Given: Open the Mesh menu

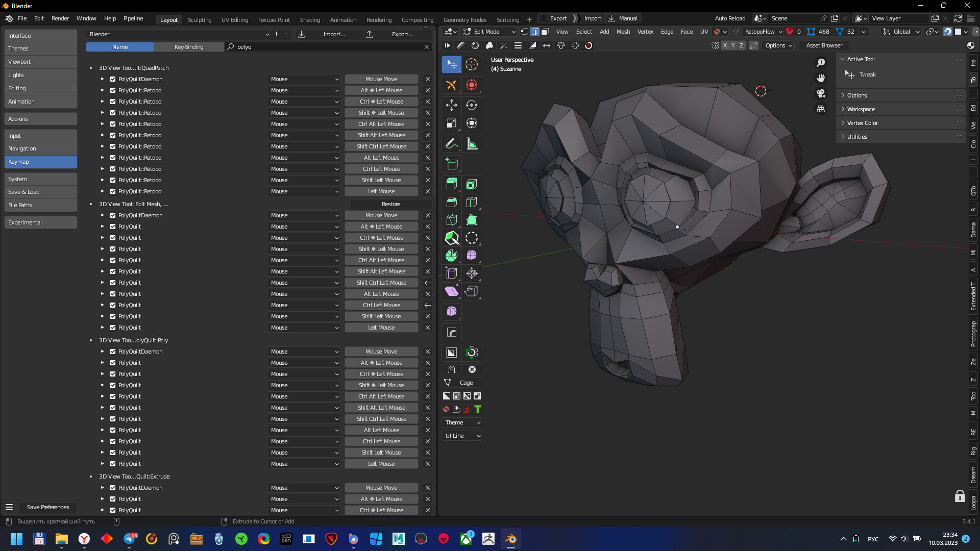Looking at the screenshot, I should (623, 32).
